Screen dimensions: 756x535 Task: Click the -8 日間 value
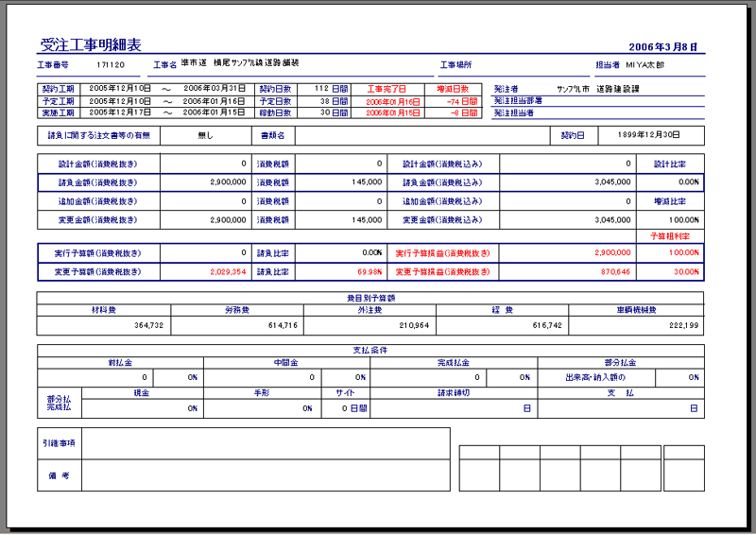point(464,112)
